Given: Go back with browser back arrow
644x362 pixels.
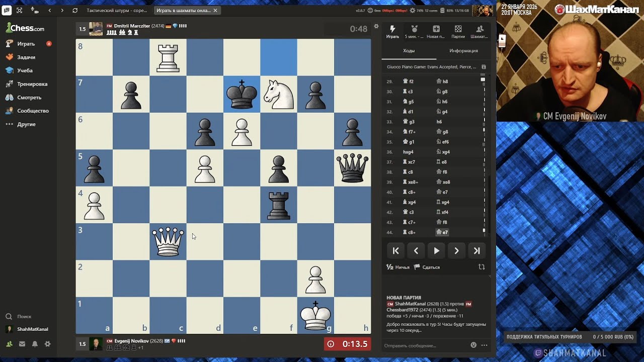Looking at the screenshot, I should coord(49,10).
